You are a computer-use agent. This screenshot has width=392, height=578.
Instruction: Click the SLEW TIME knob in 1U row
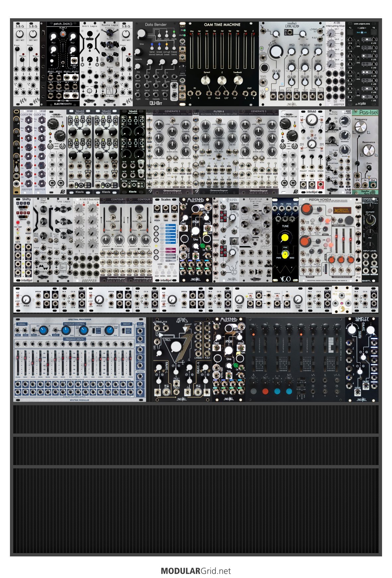point(298,299)
